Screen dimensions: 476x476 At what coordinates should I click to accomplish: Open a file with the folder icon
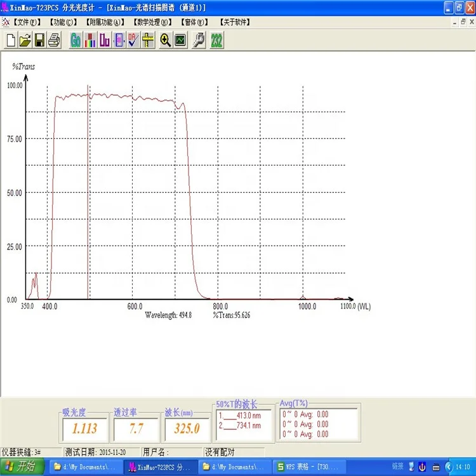click(x=25, y=41)
